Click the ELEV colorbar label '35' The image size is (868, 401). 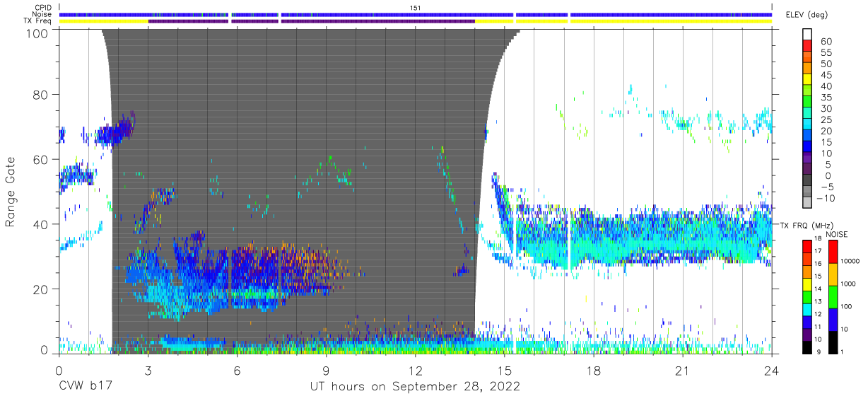tap(825, 98)
